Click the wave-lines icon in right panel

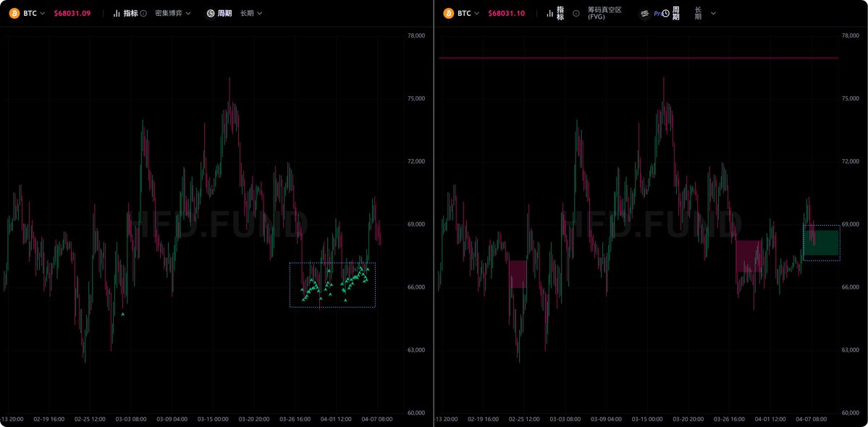(x=645, y=13)
